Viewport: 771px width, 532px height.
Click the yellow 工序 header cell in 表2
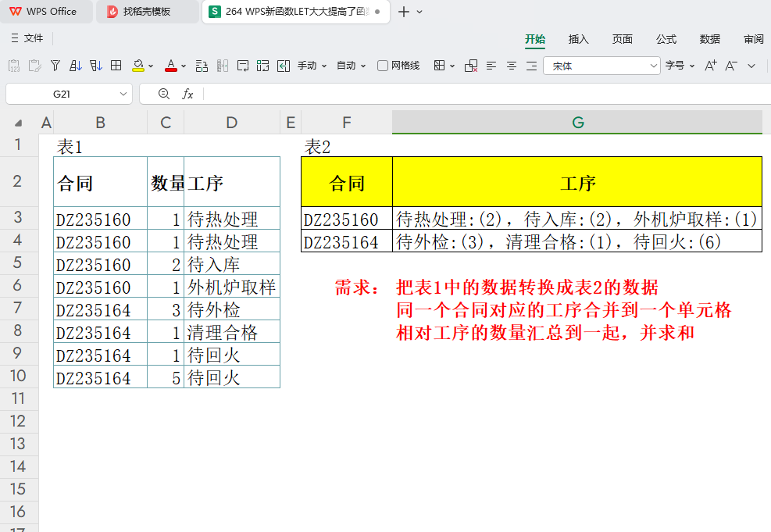coord(577,182)
